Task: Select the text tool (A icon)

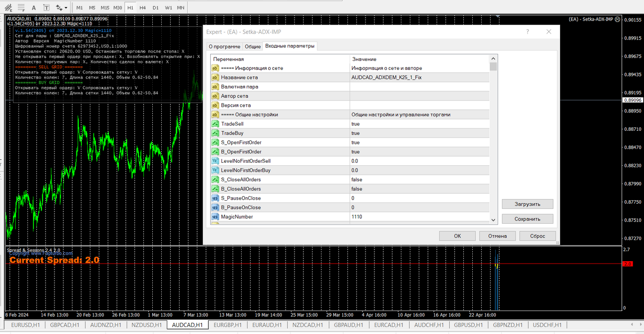Action: 33,7
